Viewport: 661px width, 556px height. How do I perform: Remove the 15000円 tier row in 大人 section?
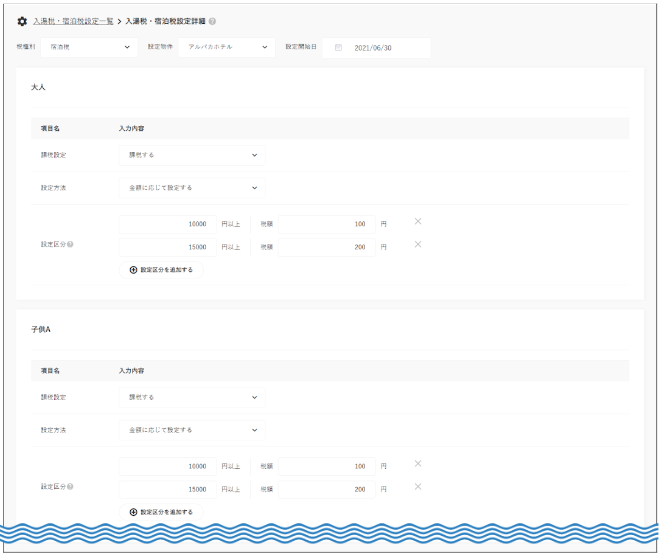418,244
